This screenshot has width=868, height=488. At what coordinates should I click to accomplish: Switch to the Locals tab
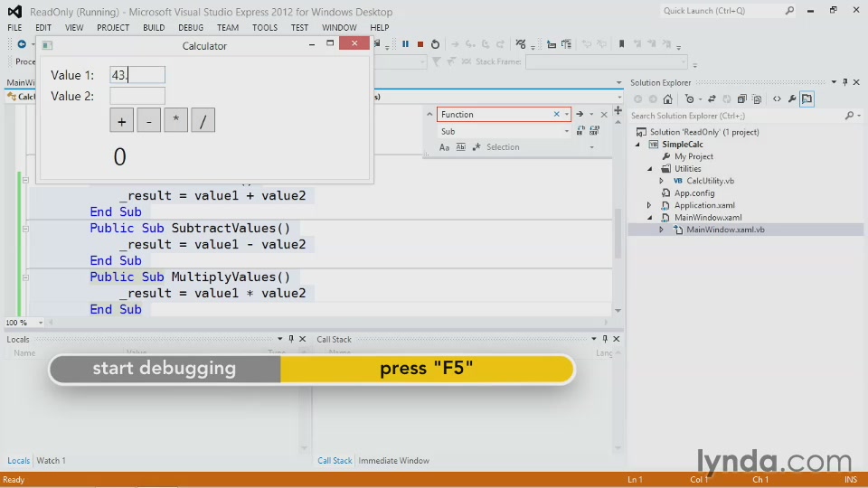18,460
